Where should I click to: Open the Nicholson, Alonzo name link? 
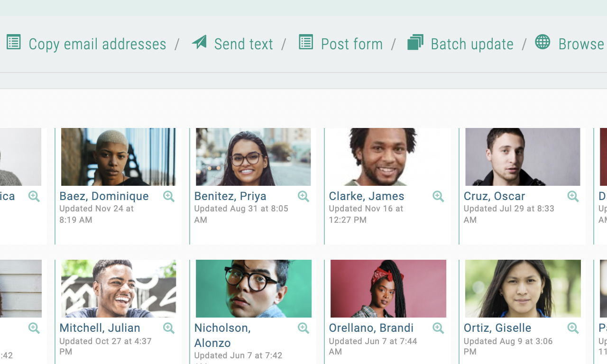222,335
